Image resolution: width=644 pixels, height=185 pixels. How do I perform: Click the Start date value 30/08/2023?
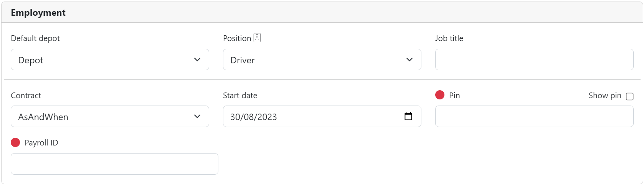(x=254, y=117)
